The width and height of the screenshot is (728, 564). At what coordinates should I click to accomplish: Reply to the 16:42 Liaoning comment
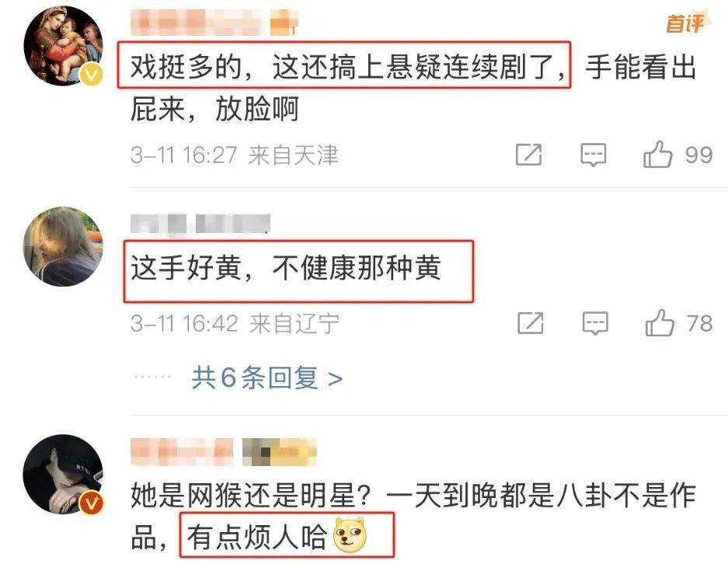coord(595,323)
